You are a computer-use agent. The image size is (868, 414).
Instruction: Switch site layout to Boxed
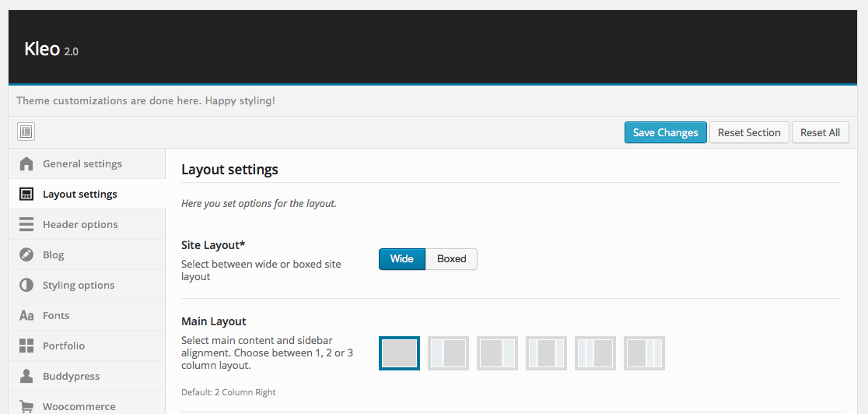point(451,259)
